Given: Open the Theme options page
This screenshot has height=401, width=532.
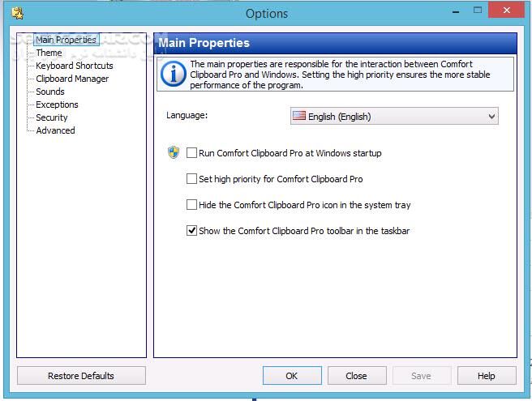Looking at the screenshot, I should point(49,53).
